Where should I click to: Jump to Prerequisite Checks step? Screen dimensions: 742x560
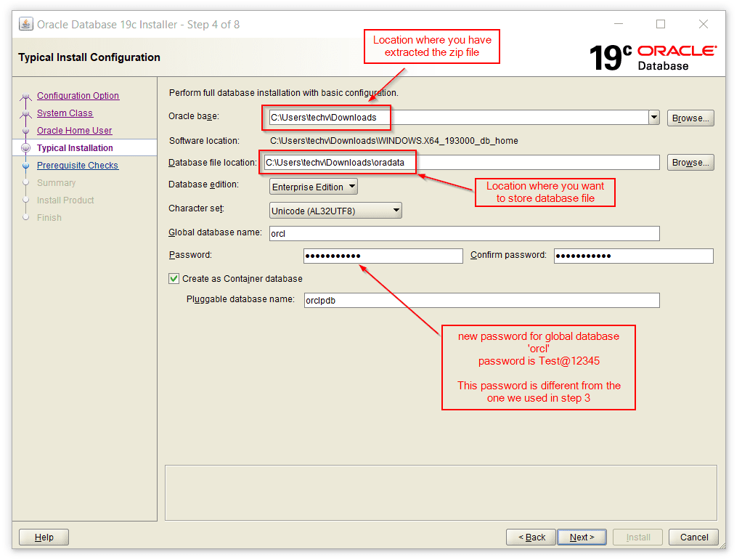[77, 166]
